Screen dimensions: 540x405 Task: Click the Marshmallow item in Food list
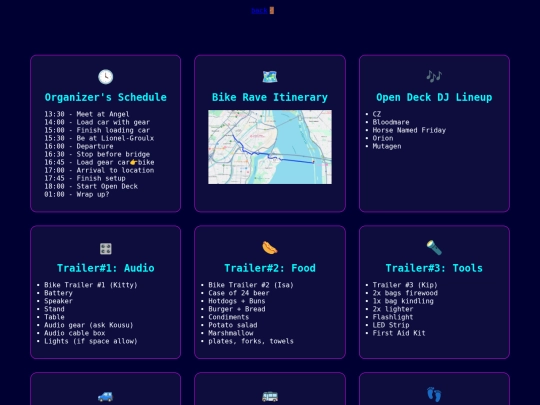click(x=231, y=333)
